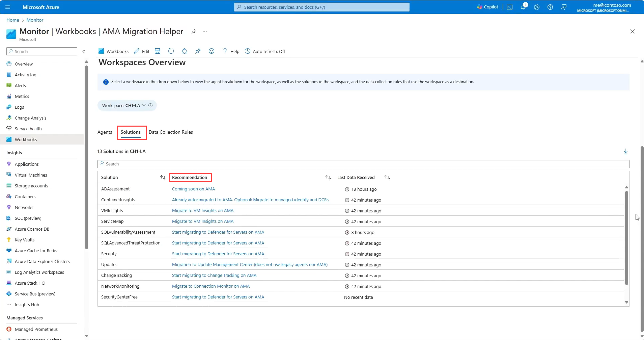Open the Auto refresh: Off menu
Image resolution: width=644 pixels, height=340 pixels.
click(x=265, y=51)
